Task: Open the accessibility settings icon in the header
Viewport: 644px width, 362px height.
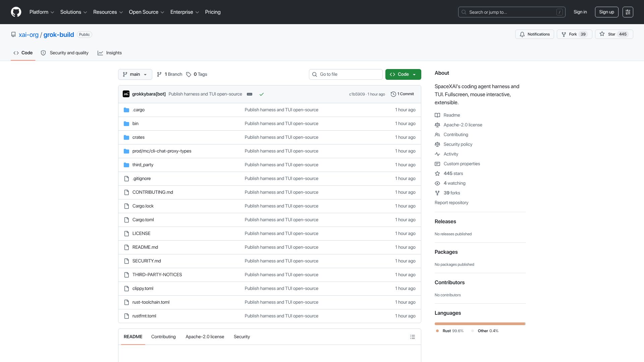Action: point(628,12)
